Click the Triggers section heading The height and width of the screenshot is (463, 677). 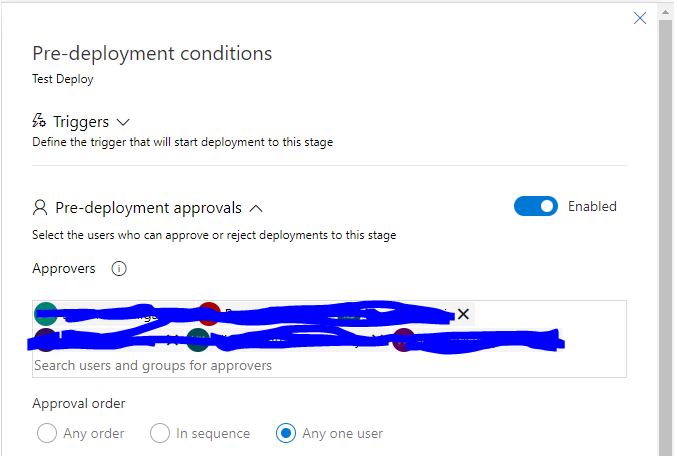pyautogui.click(x=81, y=122)
